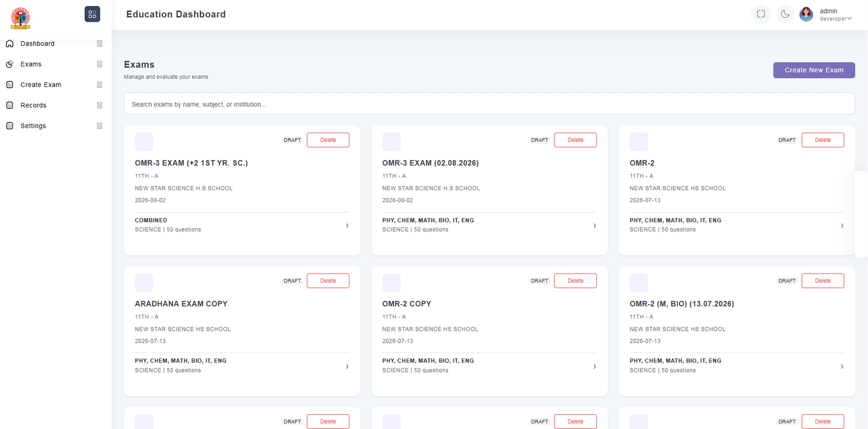The width and height of the screenshot is (868, 429).
Task: Click placeholder icon on OMR-2 (M, BIO) card
Action: click(639, 283)
